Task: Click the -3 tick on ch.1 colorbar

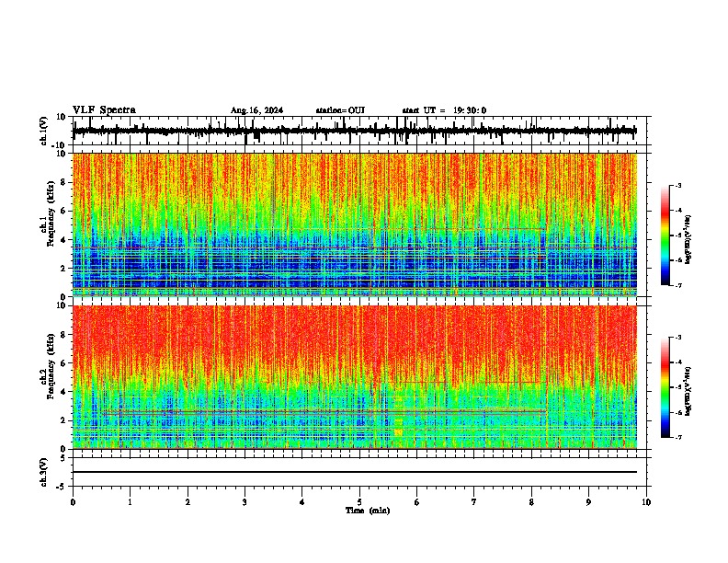Action: 677,186
